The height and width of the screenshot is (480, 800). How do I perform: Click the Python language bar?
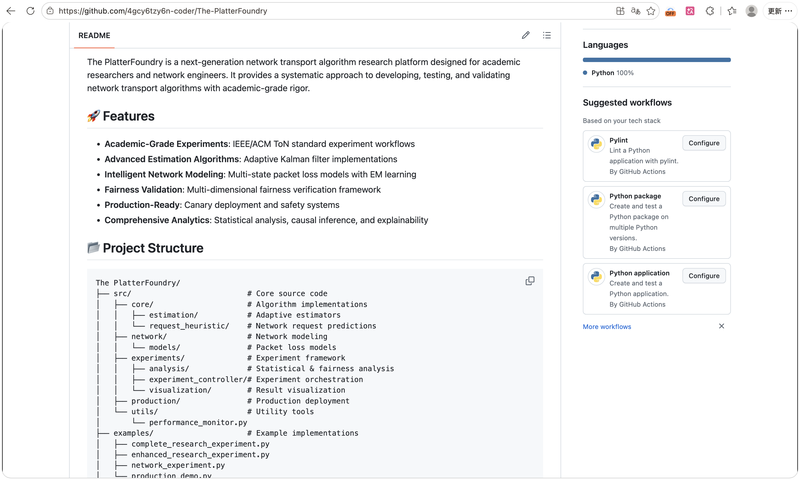click(657, 60)
